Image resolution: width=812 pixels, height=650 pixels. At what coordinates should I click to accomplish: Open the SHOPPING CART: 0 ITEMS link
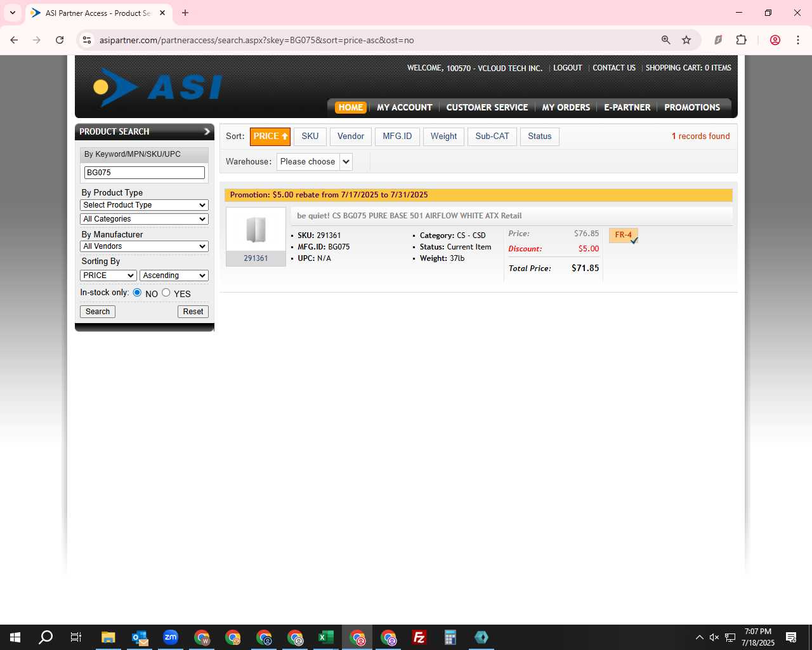click(688, 68)
